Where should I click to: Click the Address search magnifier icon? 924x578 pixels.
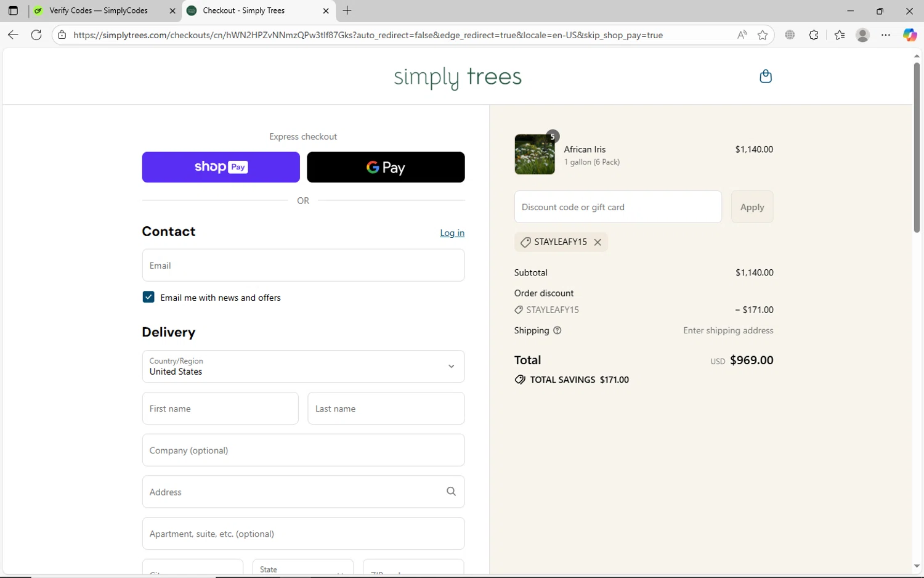point(451,492)
